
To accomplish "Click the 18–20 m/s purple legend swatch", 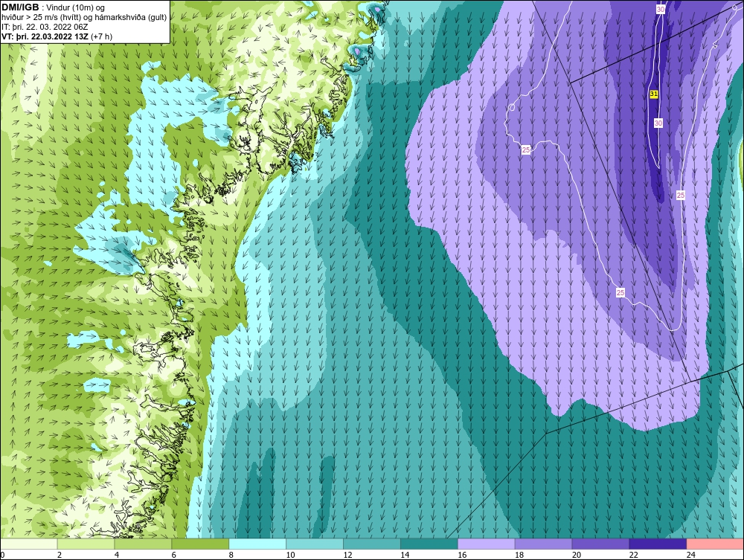I will (x=543, y=544).
